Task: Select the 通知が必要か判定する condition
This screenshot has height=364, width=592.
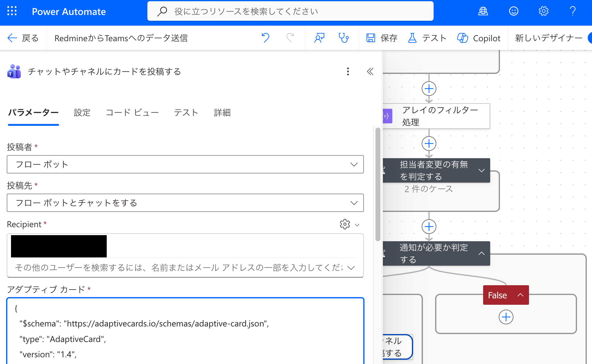Action: click(x=436, y=253)
